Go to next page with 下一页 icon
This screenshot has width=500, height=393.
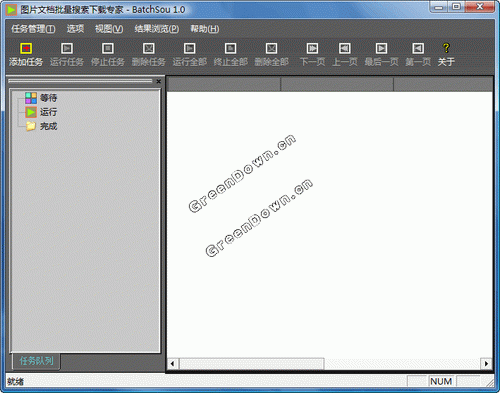pyautogui.click(x=312, y=49)
